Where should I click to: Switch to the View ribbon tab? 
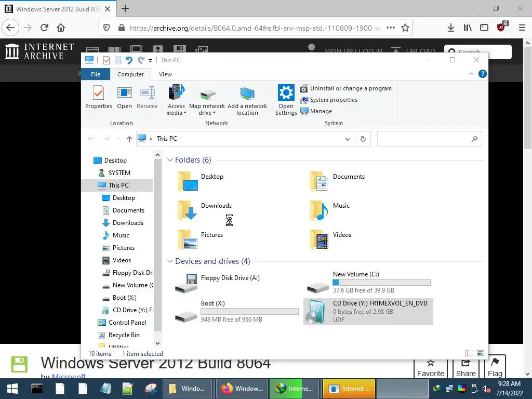[x=165, y=74]
